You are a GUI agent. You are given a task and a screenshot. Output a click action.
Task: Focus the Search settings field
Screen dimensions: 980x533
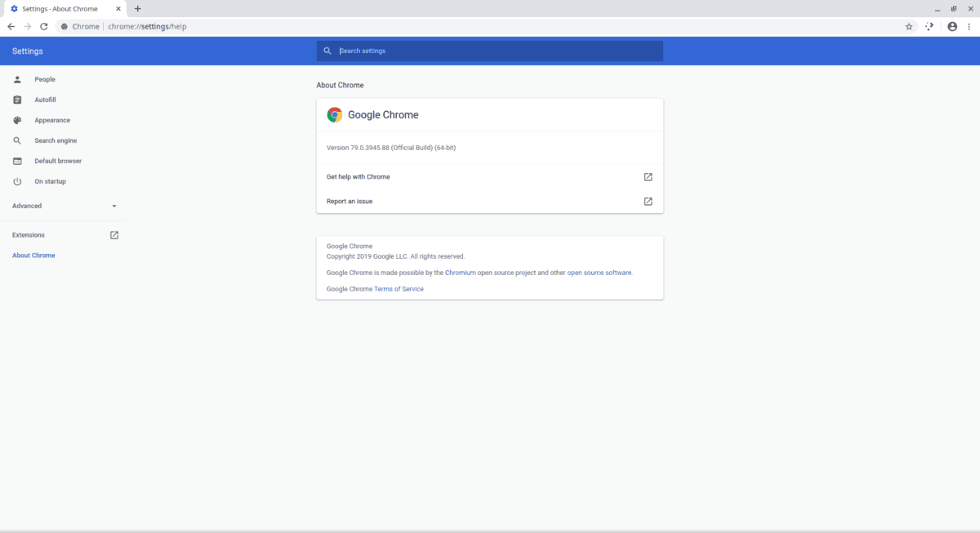pyautogui.click(x=490, y=51)
